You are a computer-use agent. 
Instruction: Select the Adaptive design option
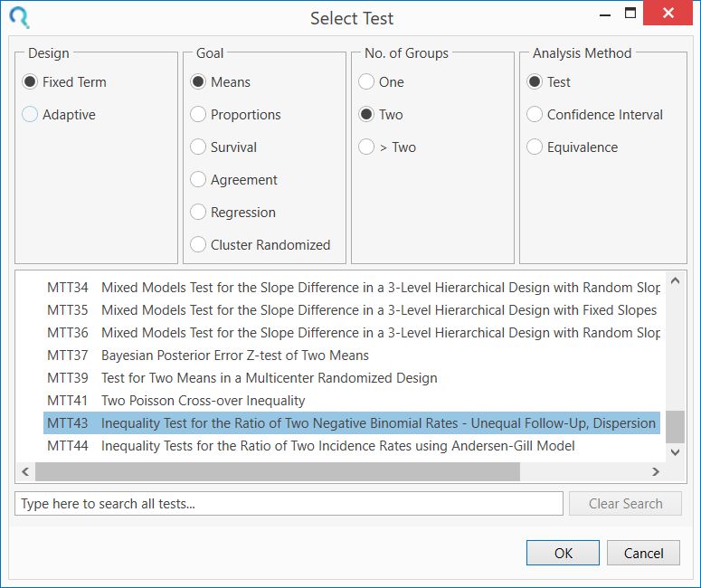[x=59, y=115]
